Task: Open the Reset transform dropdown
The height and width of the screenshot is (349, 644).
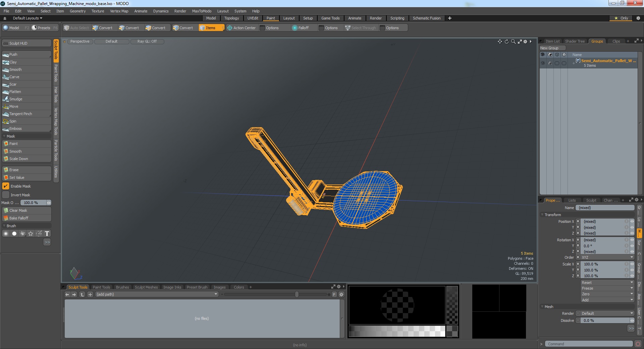Action: point(607,283)
